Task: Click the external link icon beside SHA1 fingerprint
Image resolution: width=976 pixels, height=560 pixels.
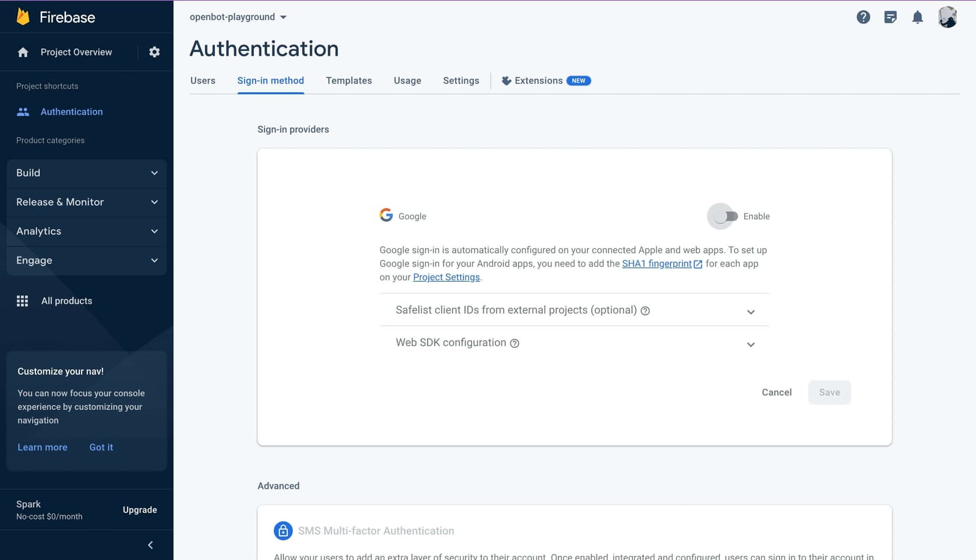Action: point(698,264)
